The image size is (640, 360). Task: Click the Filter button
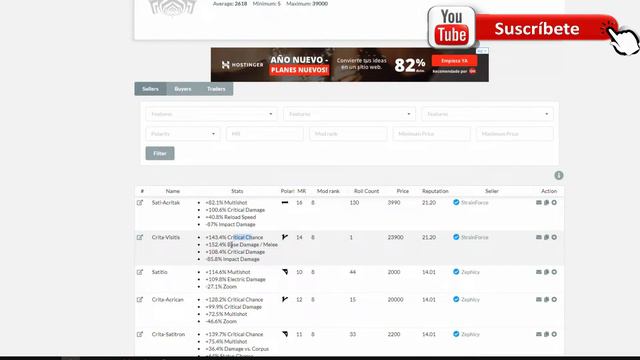pyautogui.click(x=160, y=153)
